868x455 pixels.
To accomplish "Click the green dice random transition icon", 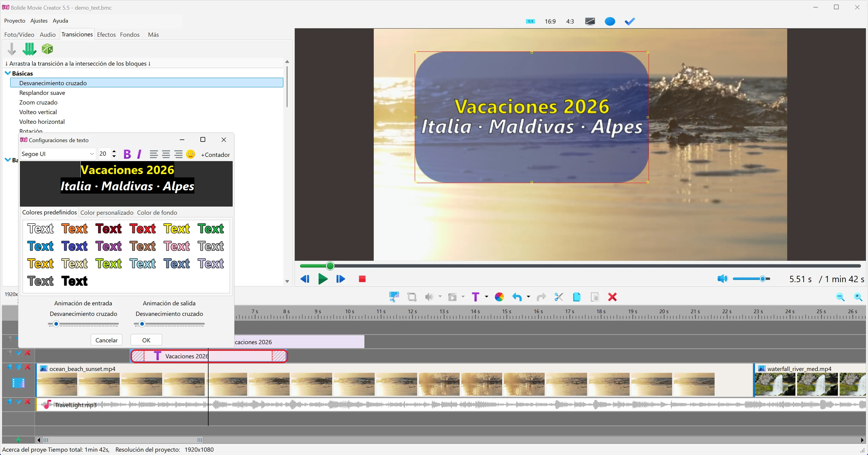I will tap(47, 49).
